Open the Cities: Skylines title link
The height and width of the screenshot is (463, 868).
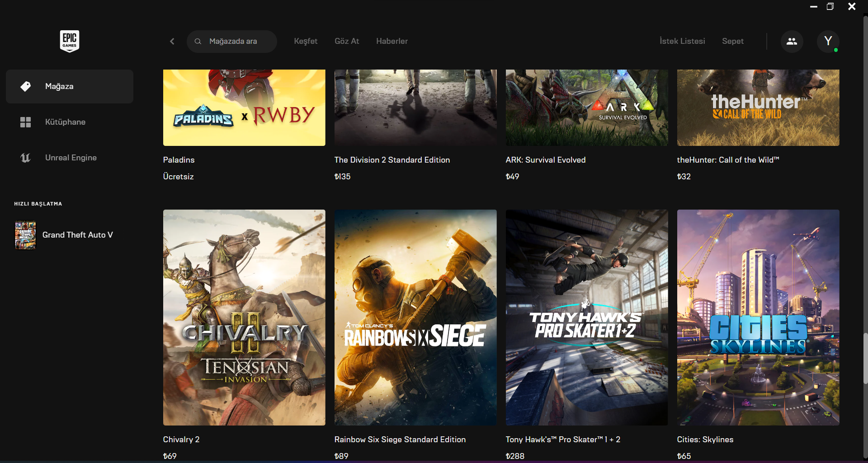pyautogui.click(x=705, y=440)
